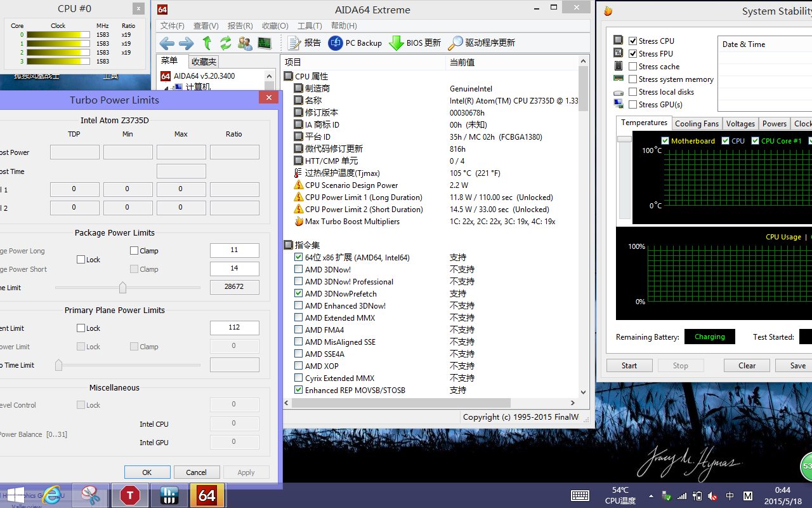This screenshot has width=812, height=508.
Task: Click the refresh icon in AIDA64 toolbar
Action: coord(226,43)
